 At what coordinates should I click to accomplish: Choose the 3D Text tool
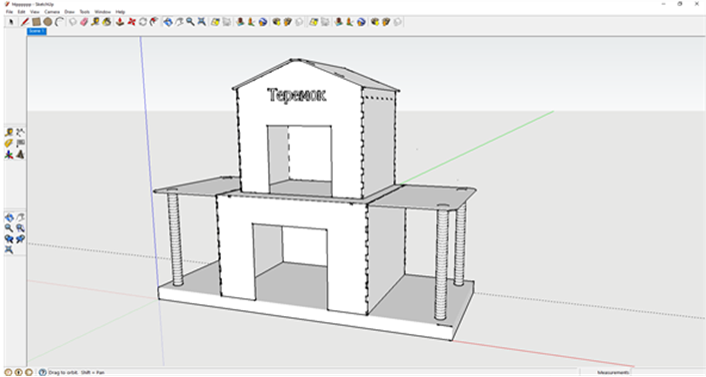[x=20, y=155]
